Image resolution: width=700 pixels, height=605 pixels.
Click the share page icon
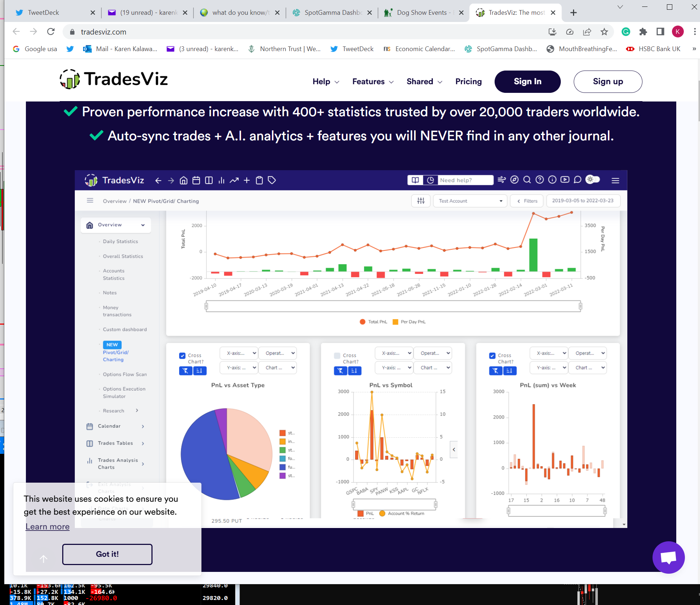pos(587,32)
